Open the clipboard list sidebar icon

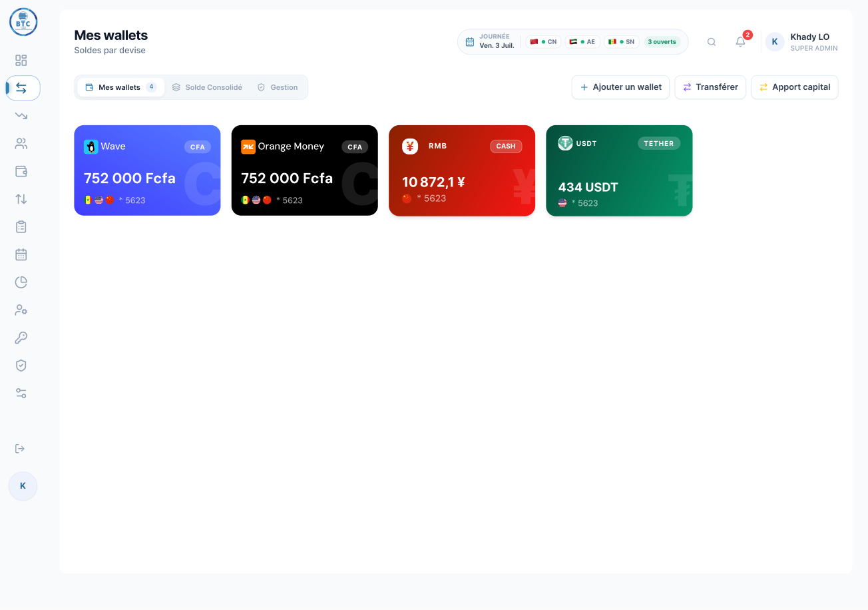coord(21,227)
